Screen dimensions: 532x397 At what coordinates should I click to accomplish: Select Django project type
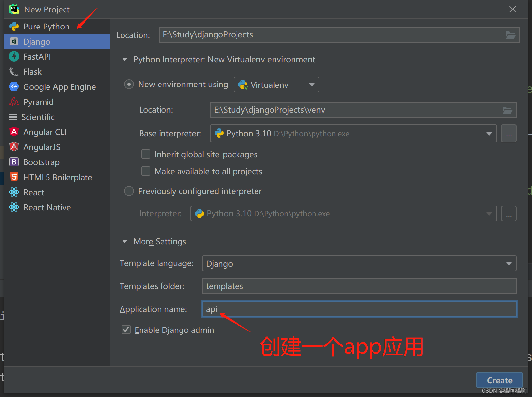57,42
